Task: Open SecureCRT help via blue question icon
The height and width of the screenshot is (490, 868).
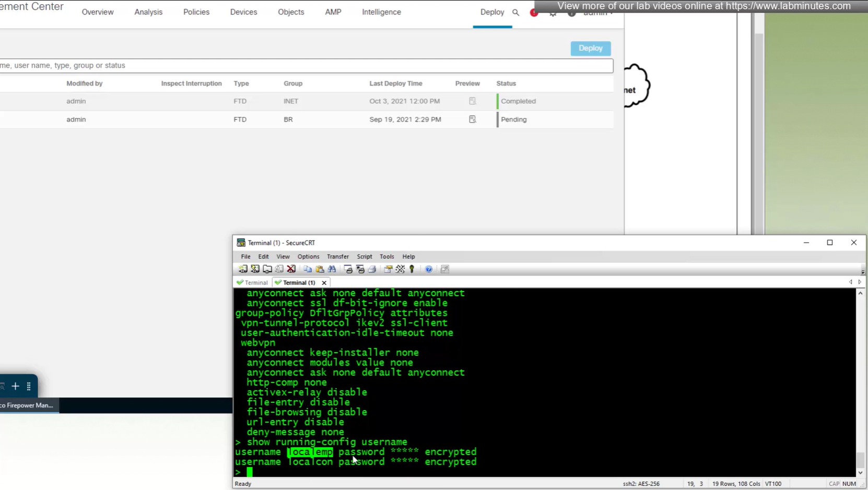Action: click(428, 269)
